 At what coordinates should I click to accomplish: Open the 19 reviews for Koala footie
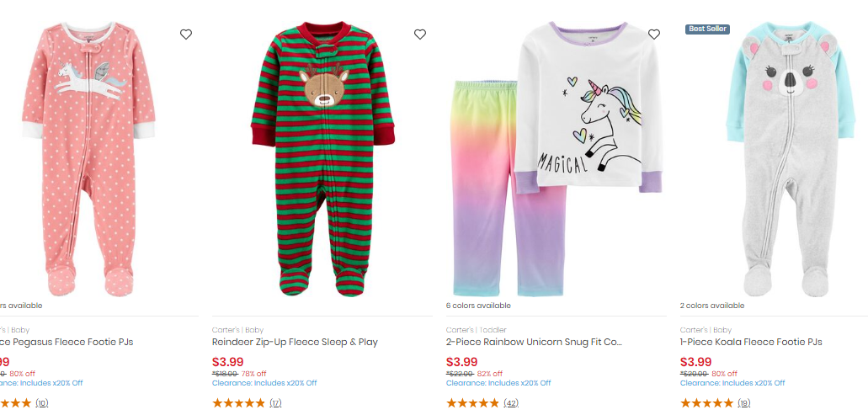click(744, 403)
